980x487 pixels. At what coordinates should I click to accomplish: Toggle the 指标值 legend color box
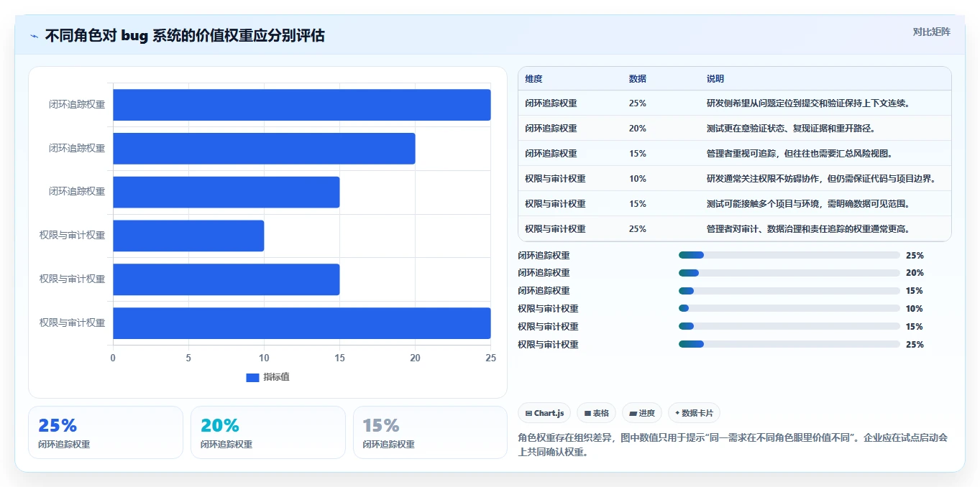click(252, 378)
